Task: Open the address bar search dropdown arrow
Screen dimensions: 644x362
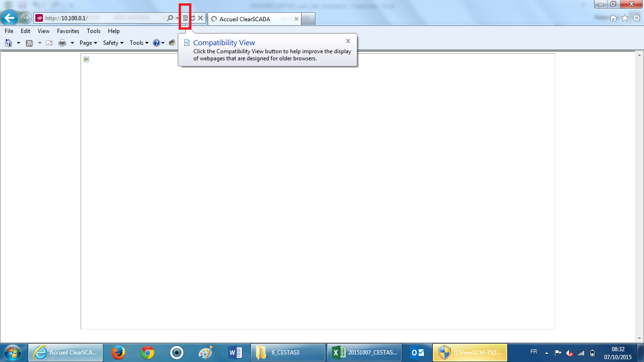Action: tap(178, 18)
